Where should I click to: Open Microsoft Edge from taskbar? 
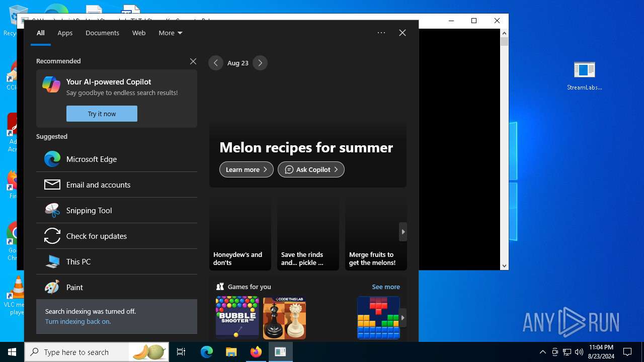[207, 352]
